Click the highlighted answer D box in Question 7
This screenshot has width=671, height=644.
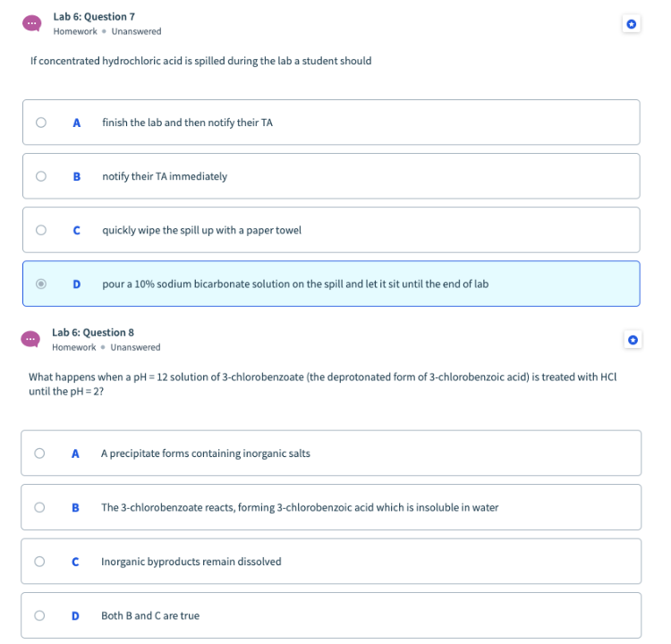331,284
